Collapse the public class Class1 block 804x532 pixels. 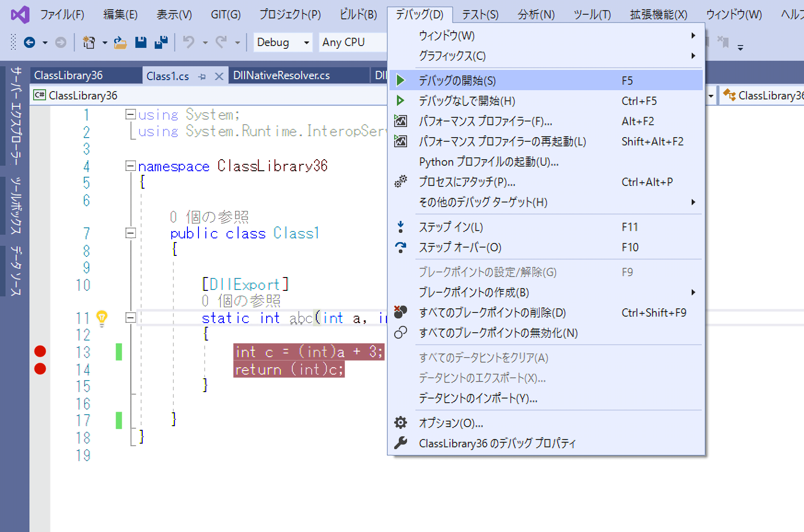[x=131, y=233]
